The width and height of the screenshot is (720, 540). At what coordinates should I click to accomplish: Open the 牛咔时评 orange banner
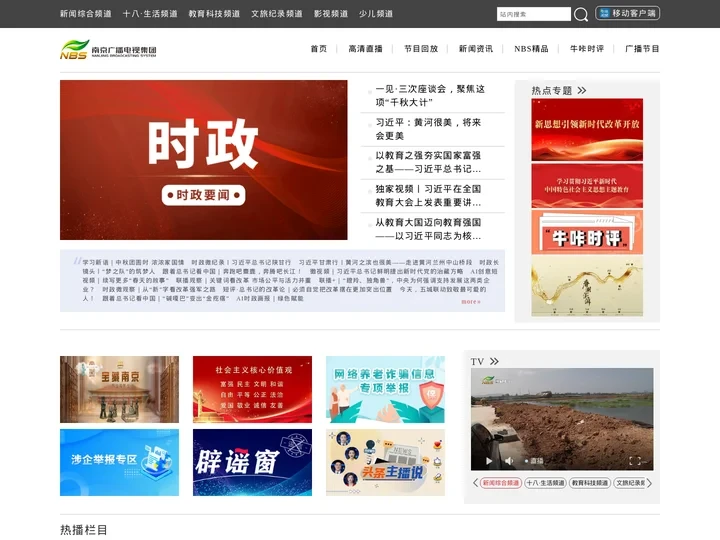point(587,232)
